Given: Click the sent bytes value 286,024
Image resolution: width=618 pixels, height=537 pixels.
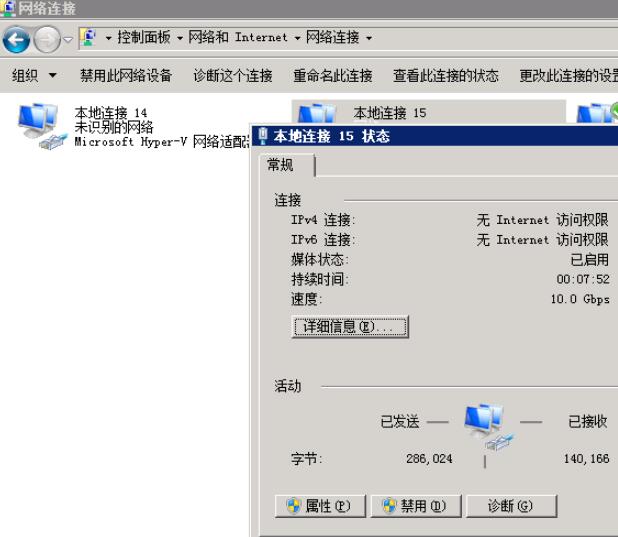Looking at the screenshot, I should 429,459.
